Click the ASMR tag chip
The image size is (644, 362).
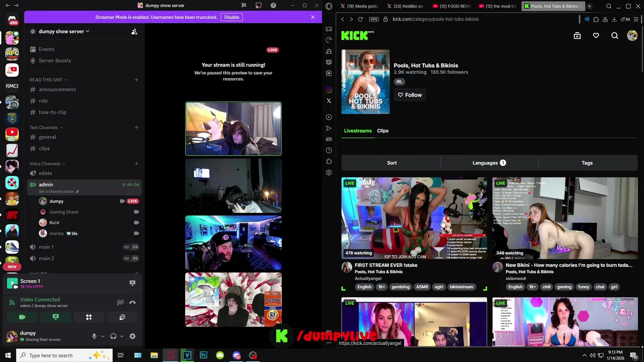[x=422, y=287]
